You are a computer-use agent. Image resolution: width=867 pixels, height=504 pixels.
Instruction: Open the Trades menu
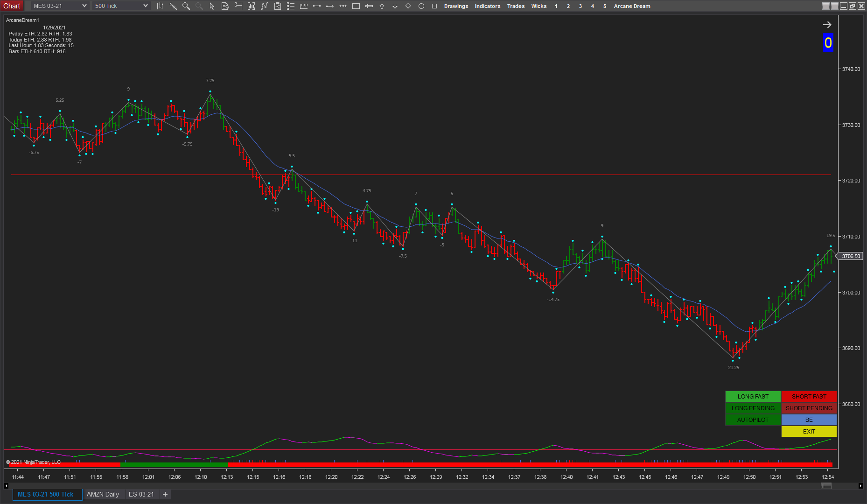(516, 6)
